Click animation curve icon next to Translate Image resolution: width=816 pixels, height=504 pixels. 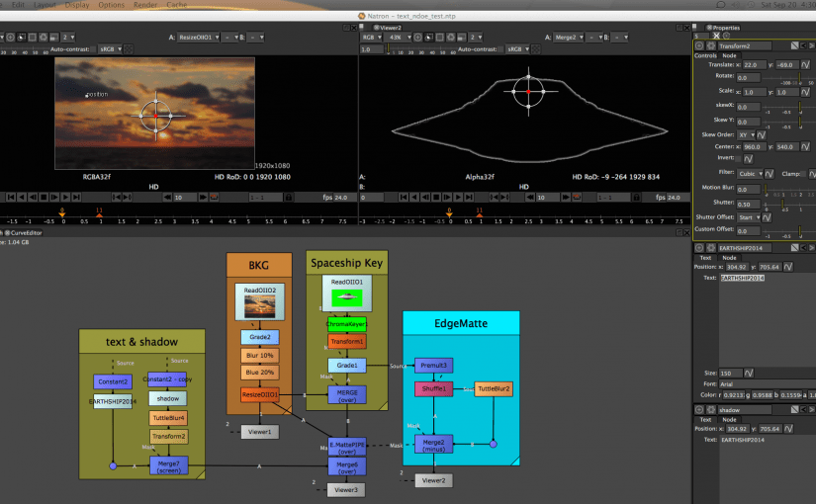coord(805,65)
